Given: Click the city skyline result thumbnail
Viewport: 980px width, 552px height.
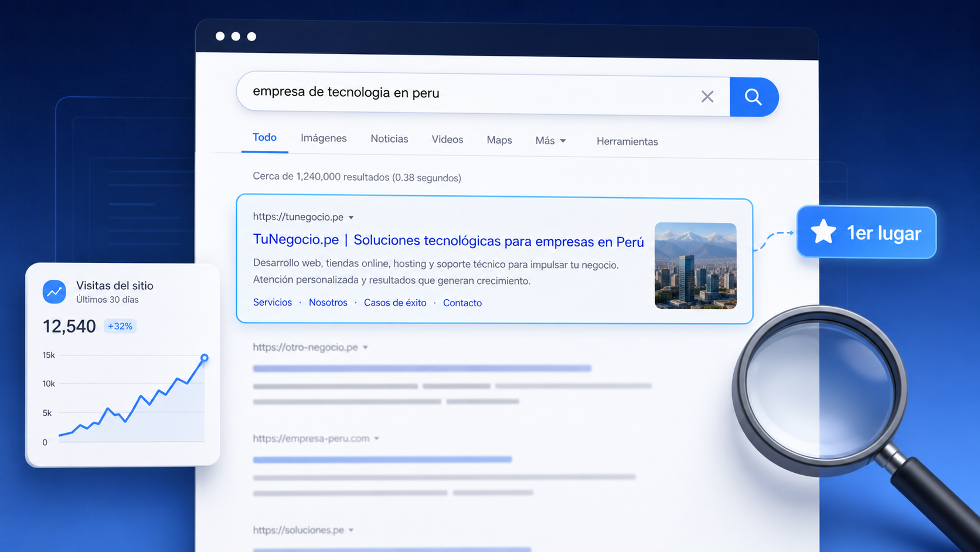Looking at the screenshot, I should pyautogui.click(x=696, y=266).
